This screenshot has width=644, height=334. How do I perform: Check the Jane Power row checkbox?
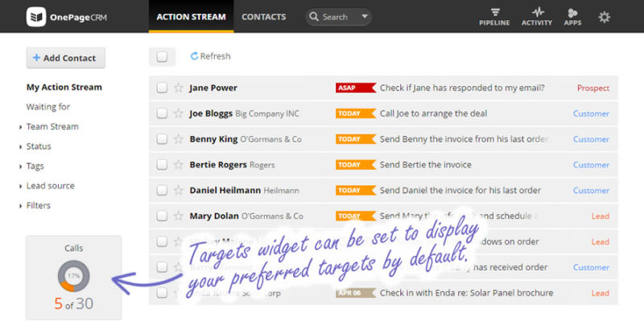pyautogui.click(x=162, y=88)
